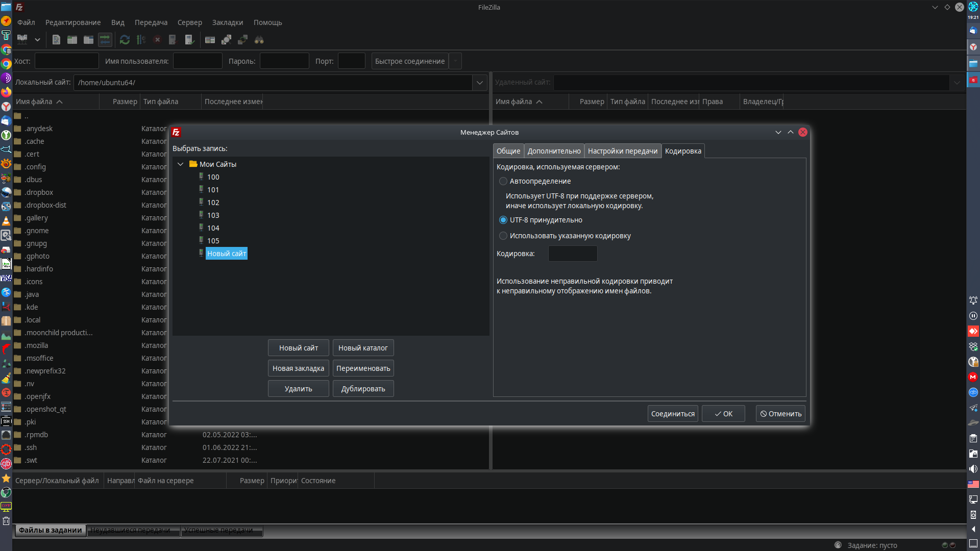Image resolution: width=980 pixels, height=551 pixels.
Task: Open the LibreOffice icon in left dock
Action: coord(6,264)
